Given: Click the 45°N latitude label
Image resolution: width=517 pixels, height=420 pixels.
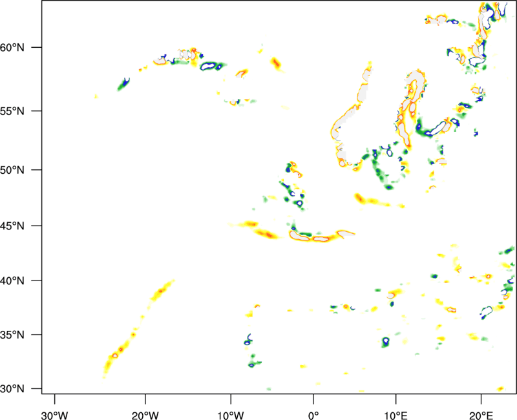Looking at the screenshot, I should point(12,226).
